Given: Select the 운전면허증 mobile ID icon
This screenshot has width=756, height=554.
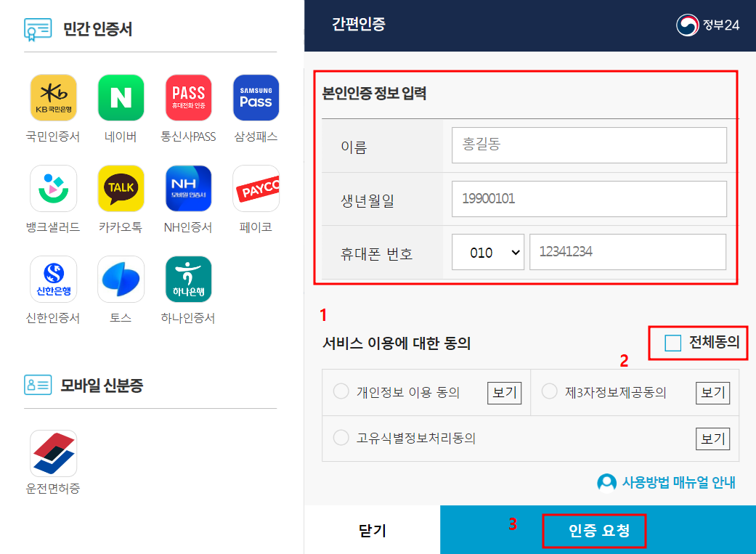Looking at the screenshot, I should 54,454.
